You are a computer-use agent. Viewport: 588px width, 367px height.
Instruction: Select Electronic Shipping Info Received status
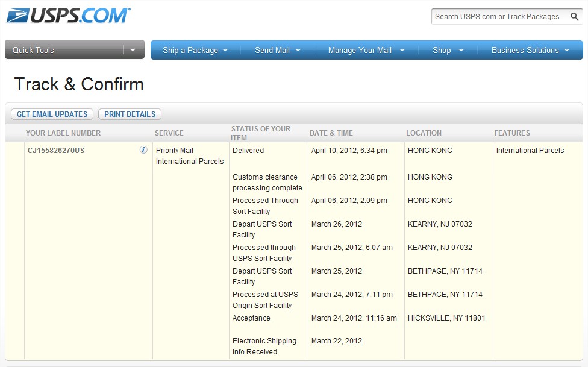[x=264, y=347]
